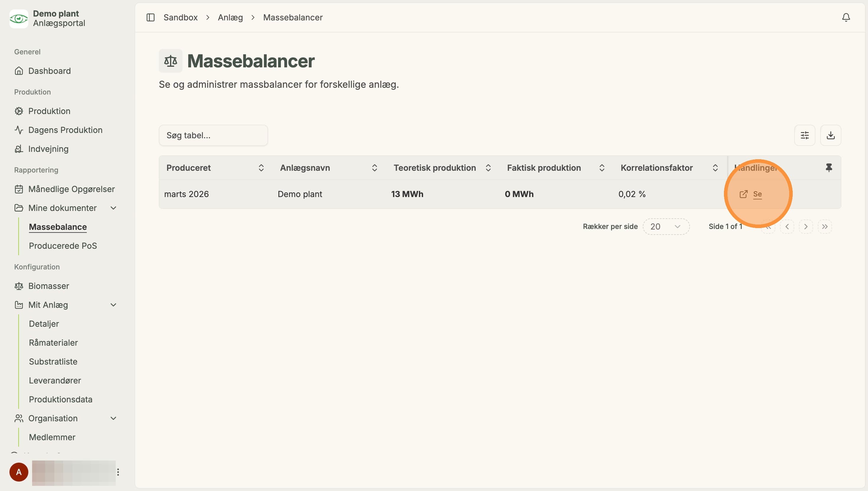The height and width of the screenshot is (491, 868).
Task: Focus the Søg tabel search field
Action: (213, 135)
